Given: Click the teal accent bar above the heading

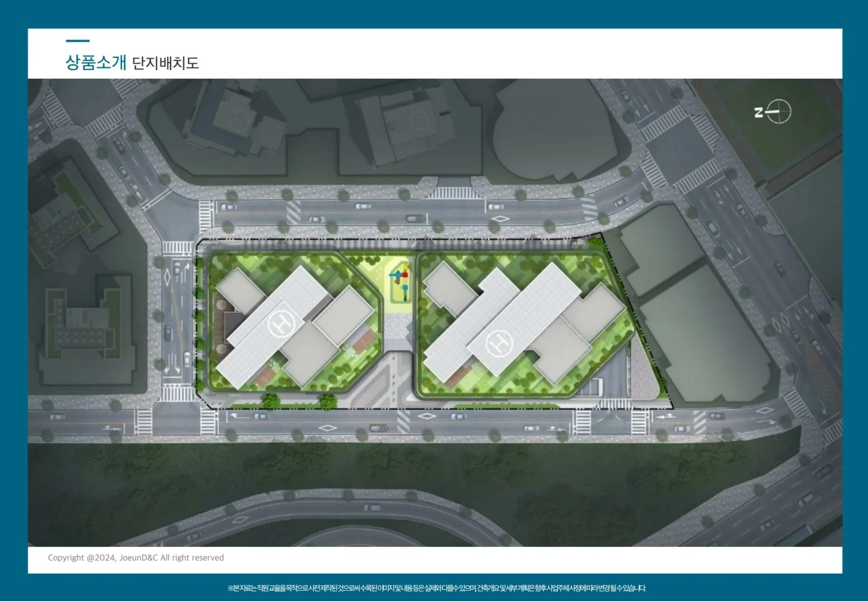Looking at the screenshot, I should 78,41.
